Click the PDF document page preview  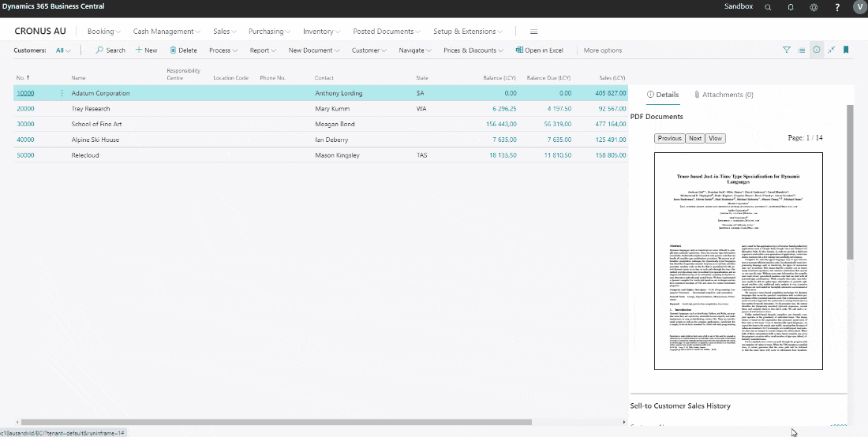739,260
